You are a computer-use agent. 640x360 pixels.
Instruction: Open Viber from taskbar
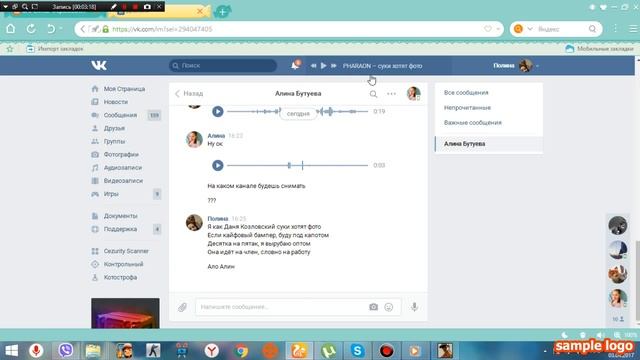(65, 351)
